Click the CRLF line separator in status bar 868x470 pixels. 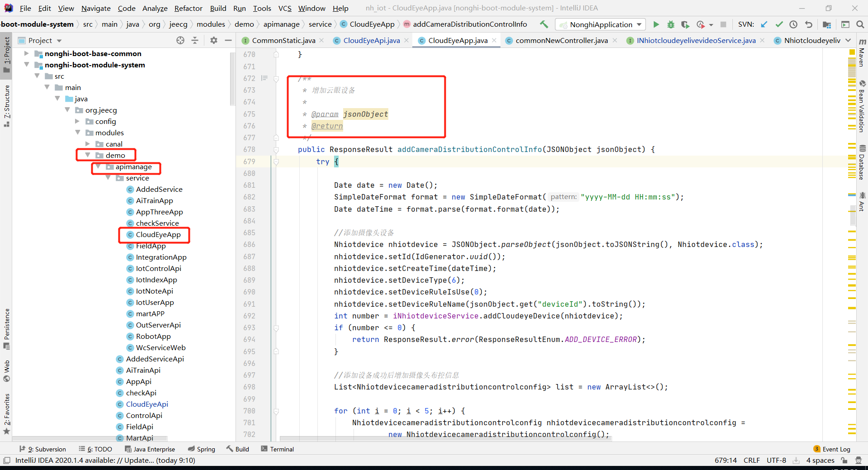point(751,461)
